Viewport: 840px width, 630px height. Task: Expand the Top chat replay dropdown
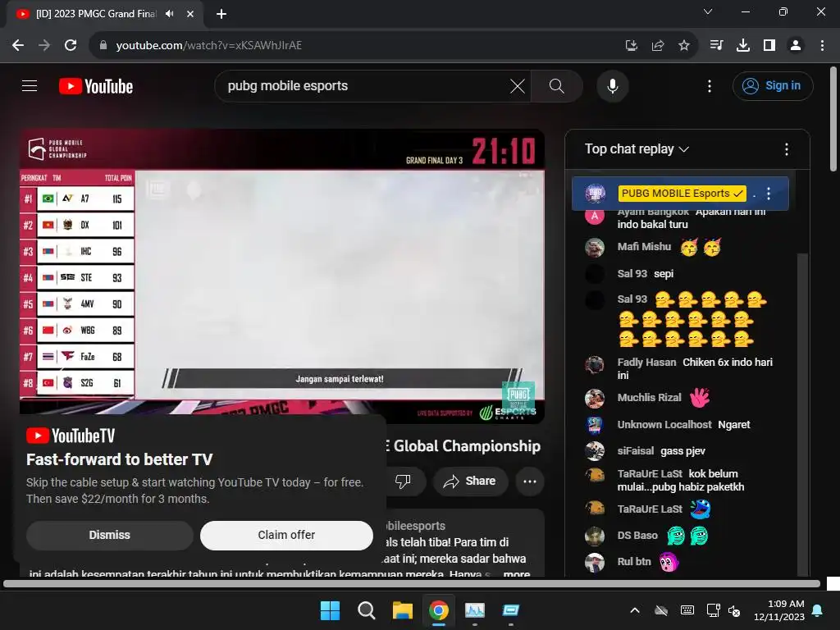pyautogui.click(x=637, y=149)
